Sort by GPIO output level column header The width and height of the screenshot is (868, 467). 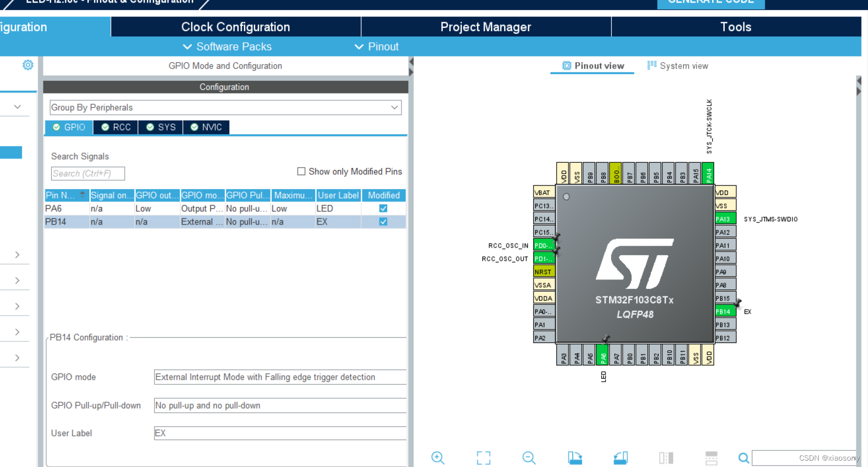click(x=157, y=195)
